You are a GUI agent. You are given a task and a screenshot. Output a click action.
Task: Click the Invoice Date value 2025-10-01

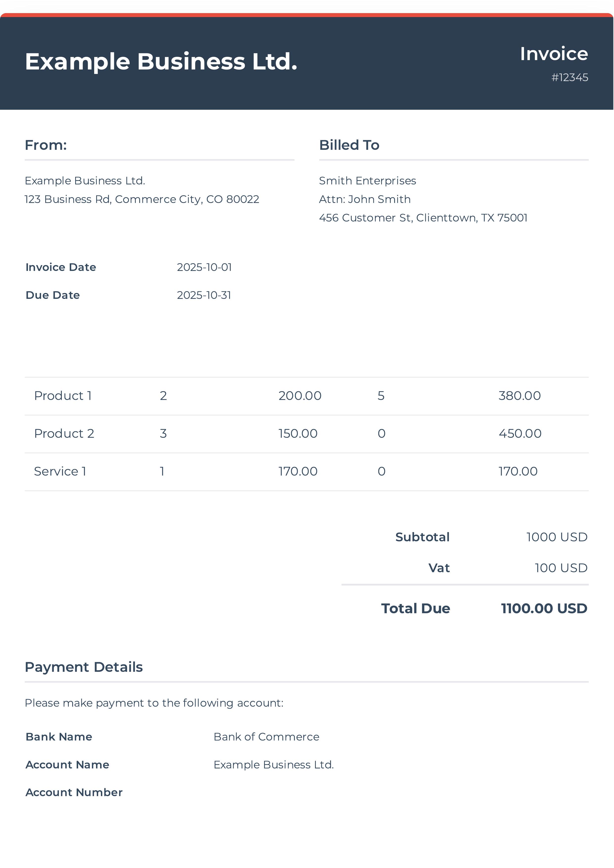point(204,267)
